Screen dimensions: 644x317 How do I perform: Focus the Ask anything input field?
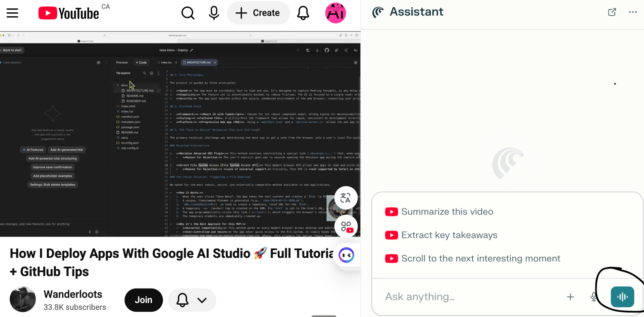click(470, 297)
